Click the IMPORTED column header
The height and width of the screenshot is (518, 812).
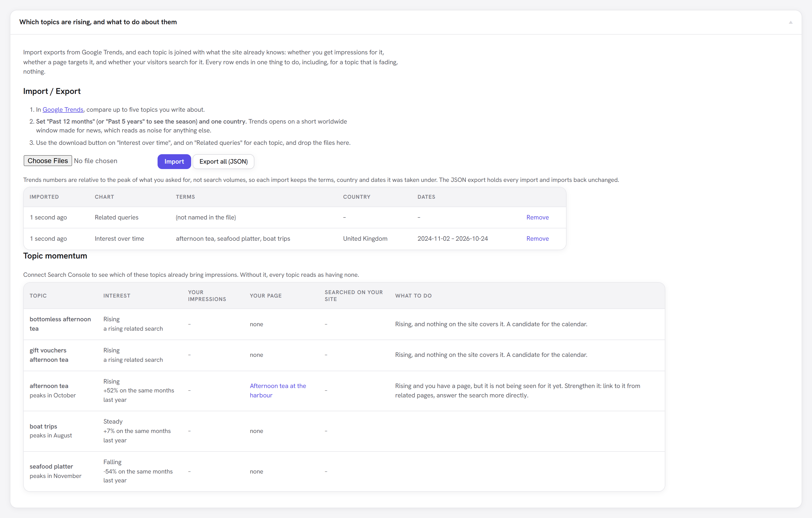click(x=44, y=197)
